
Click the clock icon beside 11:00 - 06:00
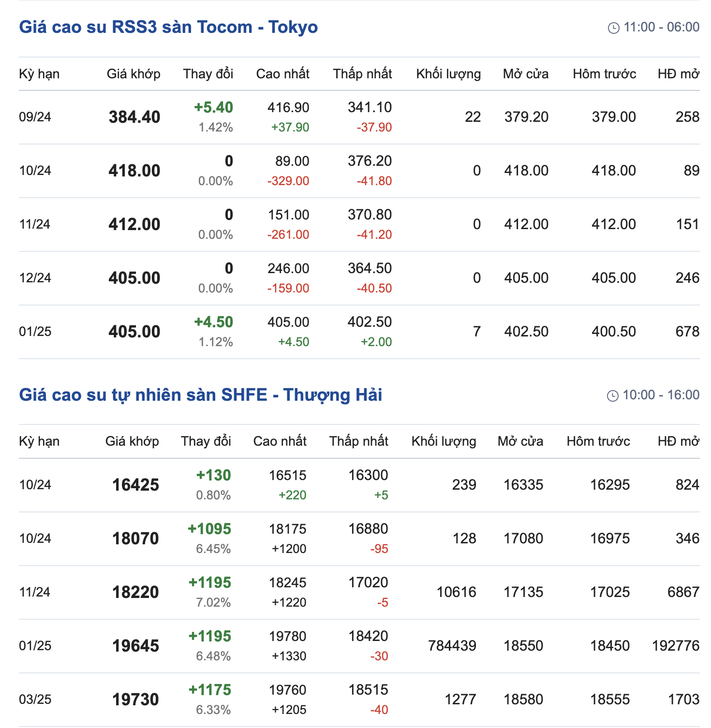point(613,28)
